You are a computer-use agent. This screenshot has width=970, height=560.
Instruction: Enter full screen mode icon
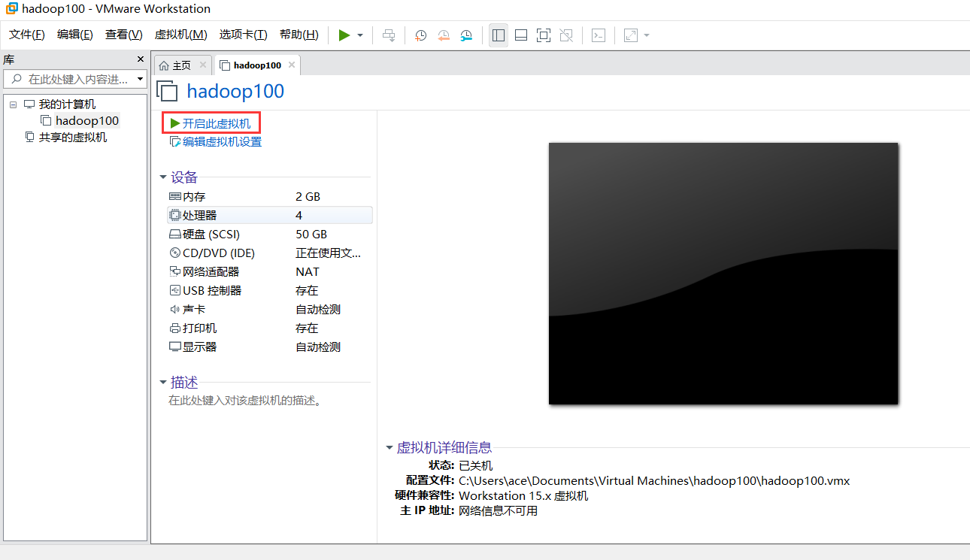tap(544, 35)
